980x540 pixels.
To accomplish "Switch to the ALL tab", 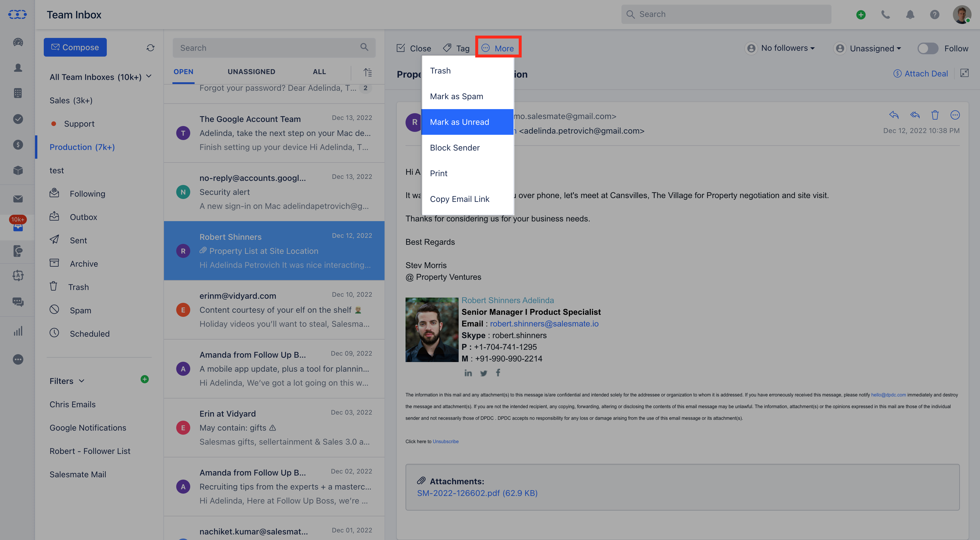I will click(x=319, y=72).
